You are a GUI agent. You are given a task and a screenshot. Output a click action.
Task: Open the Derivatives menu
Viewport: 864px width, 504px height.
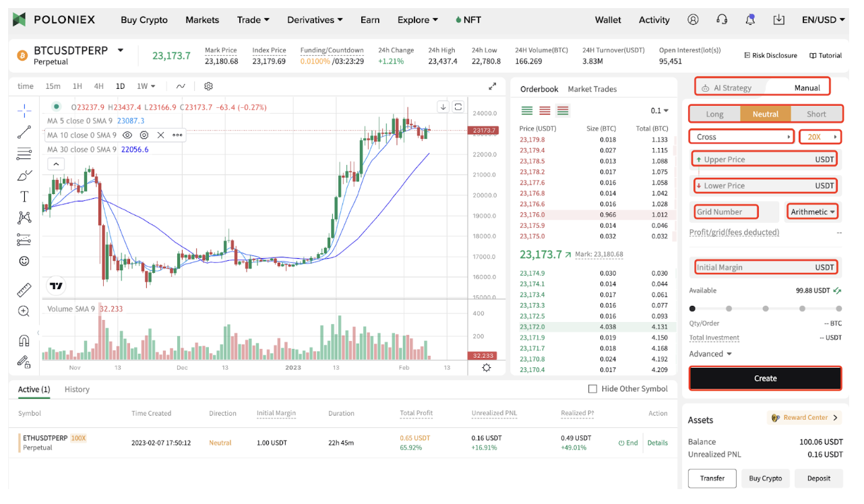315,20
